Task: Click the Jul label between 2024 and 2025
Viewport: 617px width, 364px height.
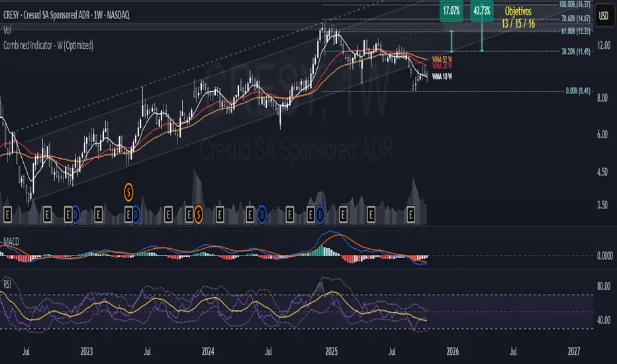Action: click(268, 351)
